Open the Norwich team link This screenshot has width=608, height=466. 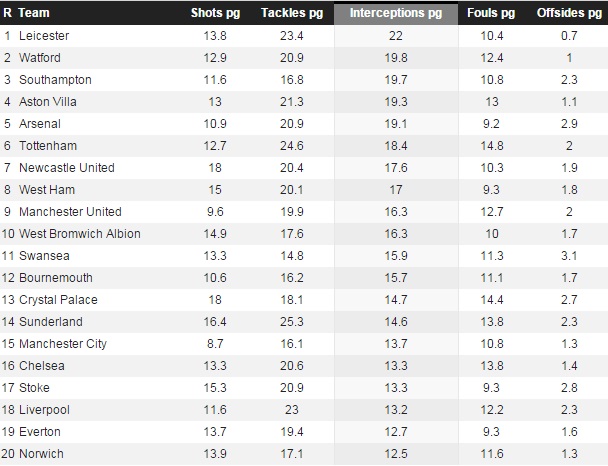[x=41, y=454]
